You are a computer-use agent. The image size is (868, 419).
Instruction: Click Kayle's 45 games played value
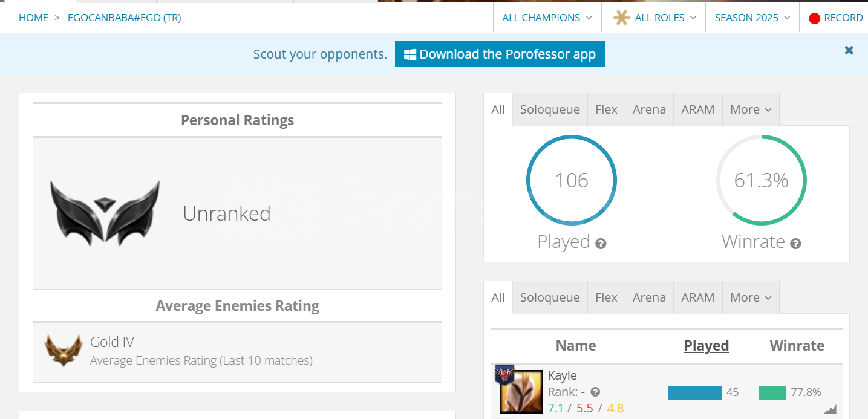(733, 392)
